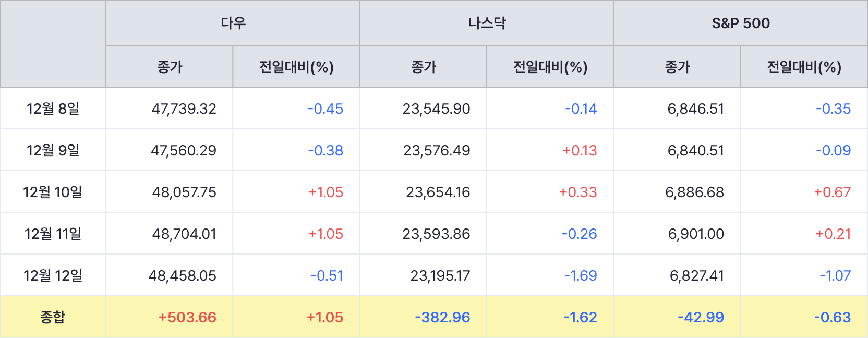Select the 종합 summary row label
868x338 pixels.
53,317
